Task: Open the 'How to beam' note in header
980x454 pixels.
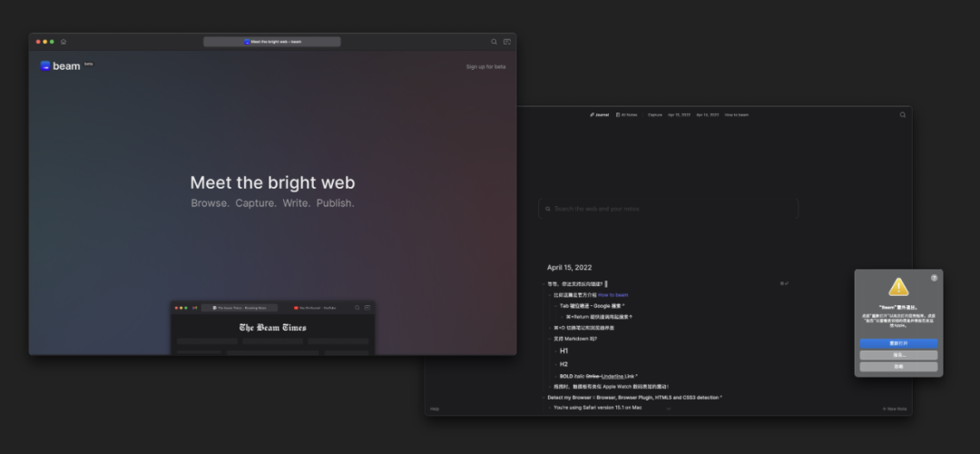Action: coord(736,115)
